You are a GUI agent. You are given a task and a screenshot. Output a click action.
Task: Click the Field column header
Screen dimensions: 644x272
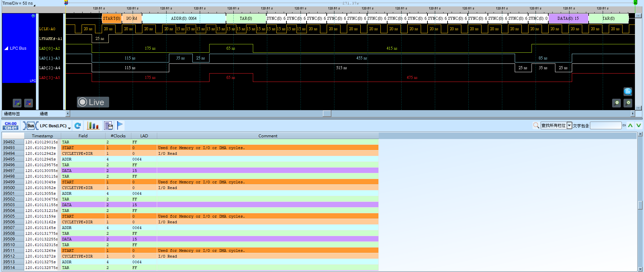point(83,136)
